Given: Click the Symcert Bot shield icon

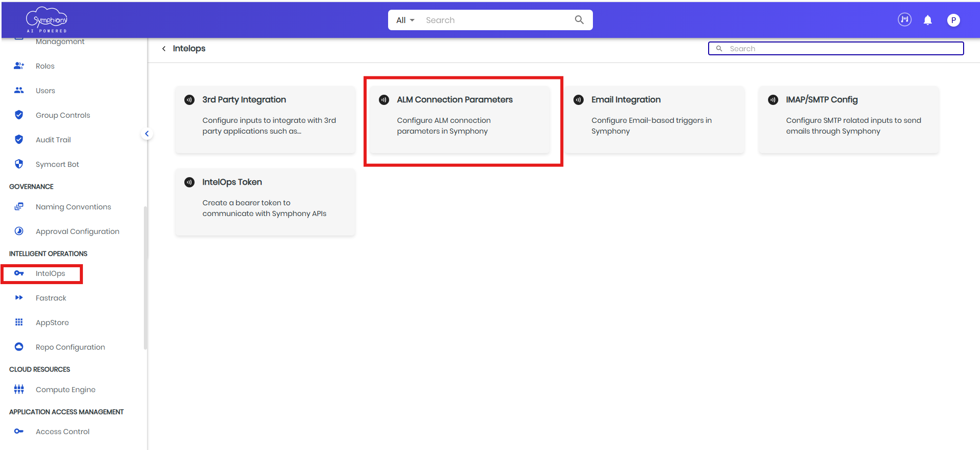Looking at the screenshot, I should point(19,164).
